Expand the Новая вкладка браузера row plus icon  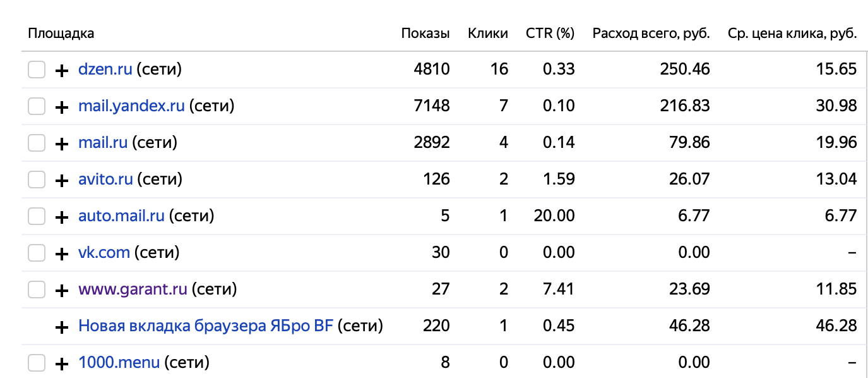click(62, 327)
